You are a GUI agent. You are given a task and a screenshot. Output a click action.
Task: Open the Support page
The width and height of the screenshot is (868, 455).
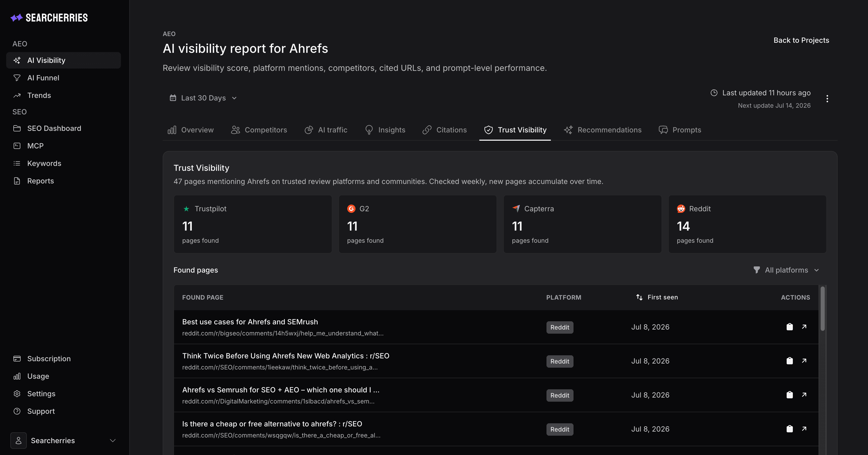63,411
